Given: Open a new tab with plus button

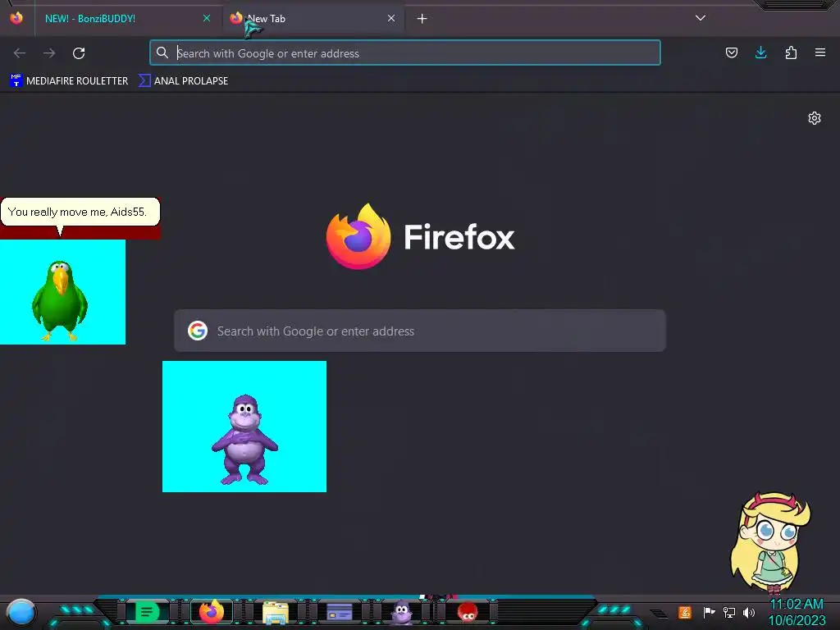Looking at the screenshot, I should coord(422,19).
